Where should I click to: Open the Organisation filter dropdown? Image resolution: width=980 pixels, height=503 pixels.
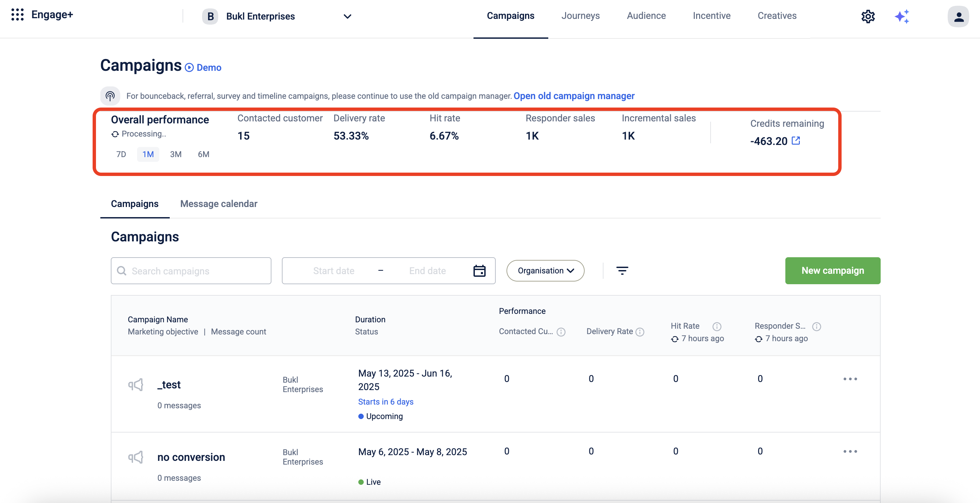coord(545,271)
